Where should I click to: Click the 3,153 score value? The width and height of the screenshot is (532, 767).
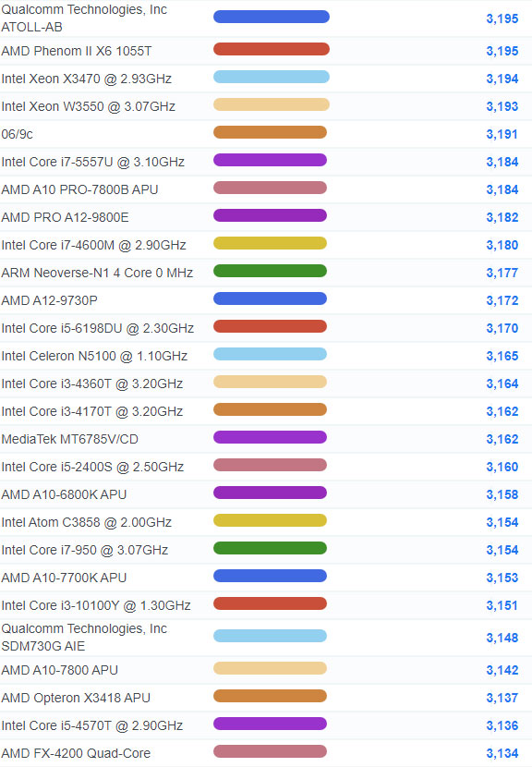[502, 578]
